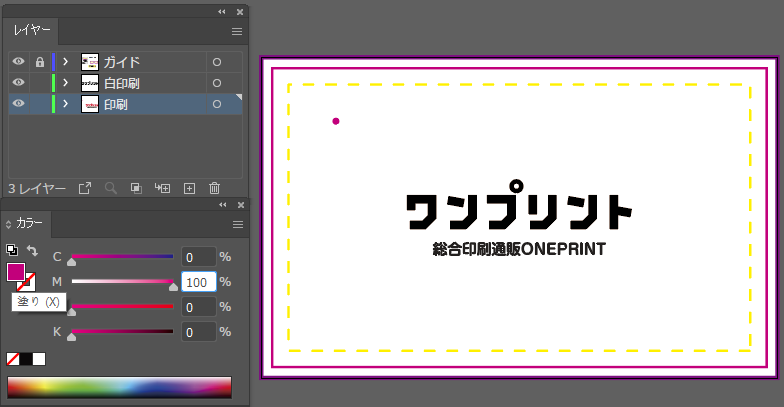Unlock the ガイド layer lock icon
This screenshot has height=407, width=784.
click(x=40, y=62)
